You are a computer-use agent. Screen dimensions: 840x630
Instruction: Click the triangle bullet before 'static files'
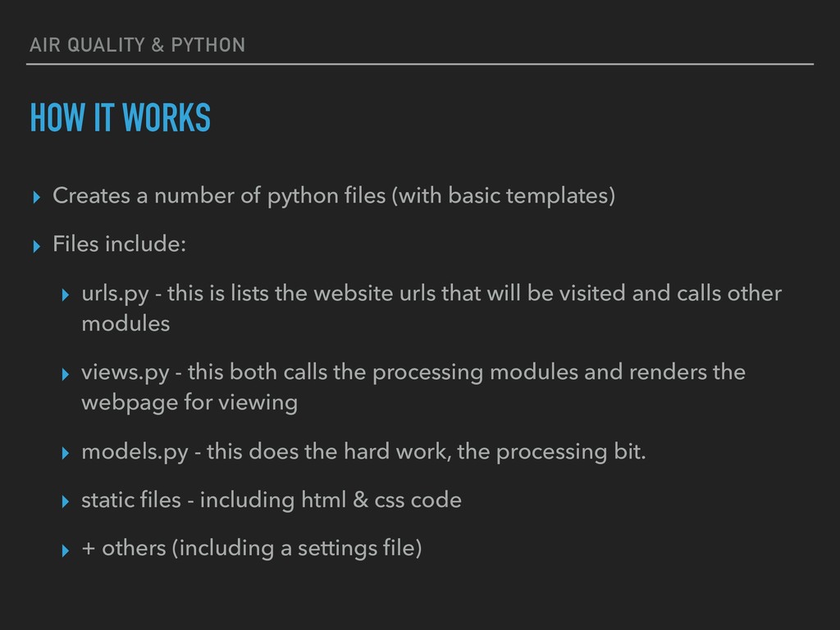pos(66,501)
